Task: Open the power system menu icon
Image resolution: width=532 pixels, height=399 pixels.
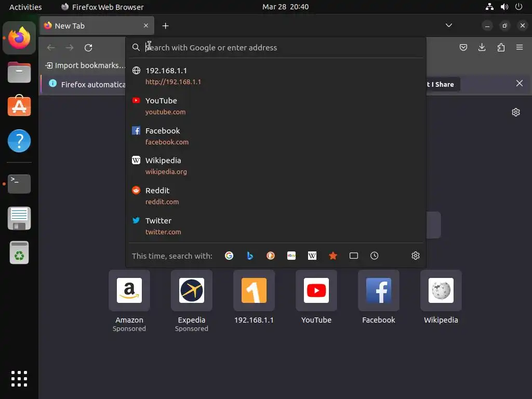Action: (519, 7)
